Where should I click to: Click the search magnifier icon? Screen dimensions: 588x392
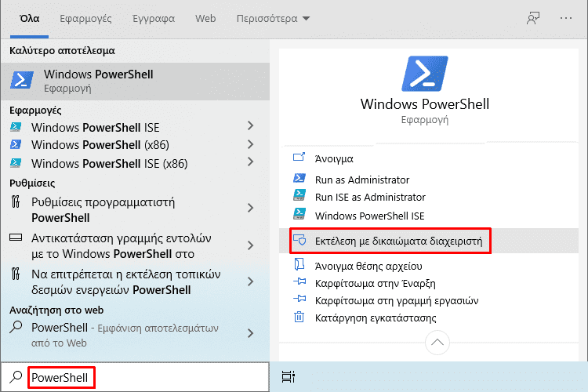[14, 377]
